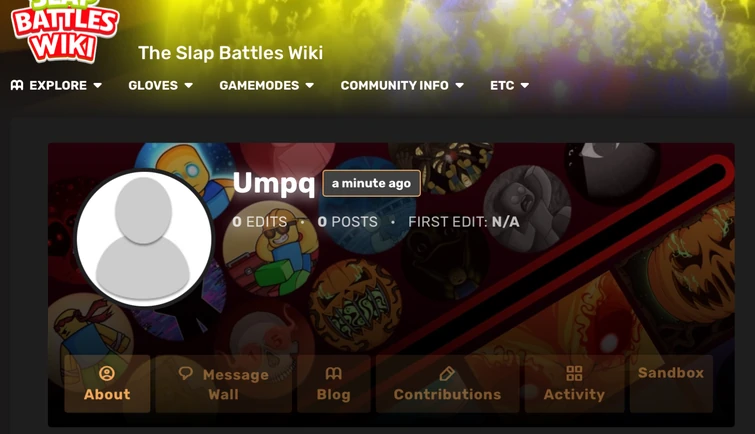Switch to the Sandbox tab
Image resolution: width=755 pixels, height=434 pixels.
click(671, 383)
